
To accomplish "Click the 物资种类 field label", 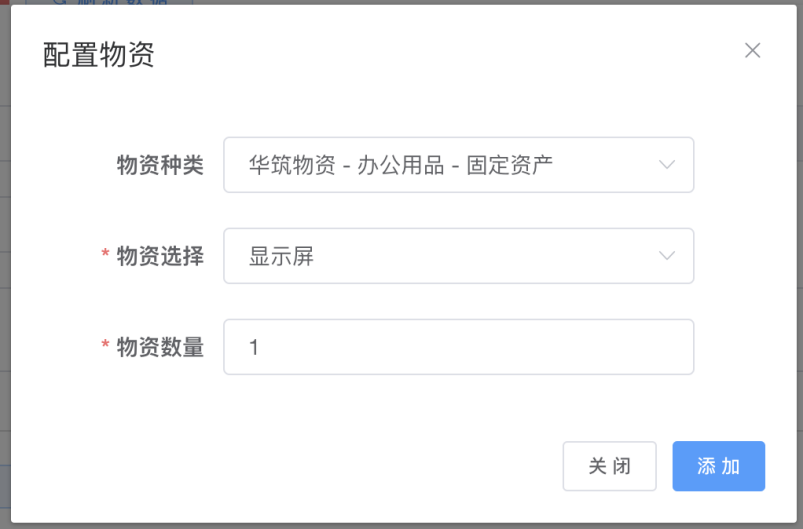I will [160, 165].
